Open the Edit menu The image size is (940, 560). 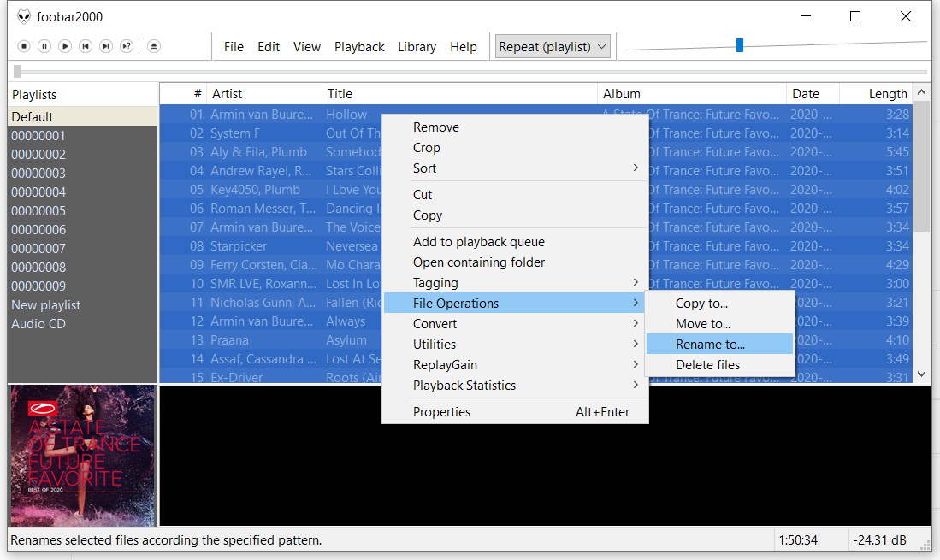tap(269, 47)
